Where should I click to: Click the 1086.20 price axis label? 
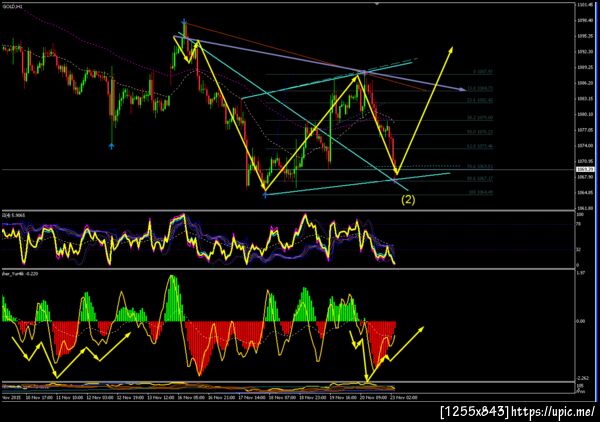click(x=585, y=83)
